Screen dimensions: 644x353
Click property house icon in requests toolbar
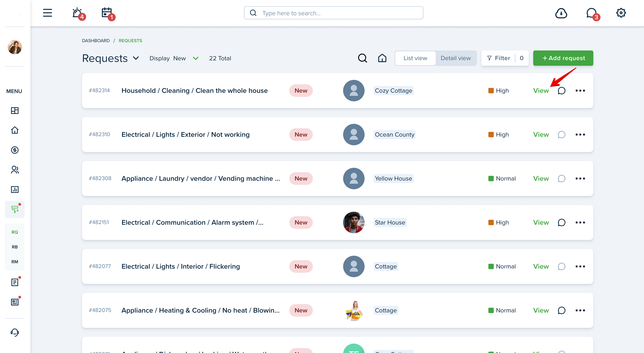382,58
